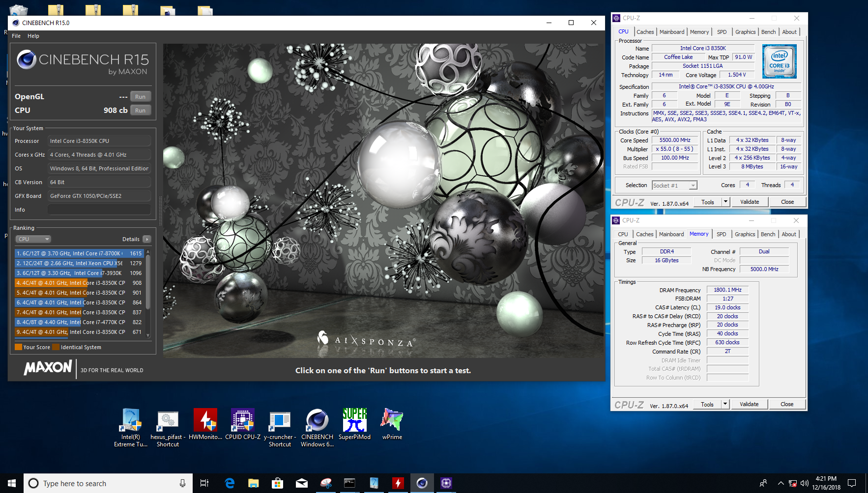This screenshot has height=493, width=868.
Task: Launch HWMonitor desktop icon
Action: coord(205,424)
